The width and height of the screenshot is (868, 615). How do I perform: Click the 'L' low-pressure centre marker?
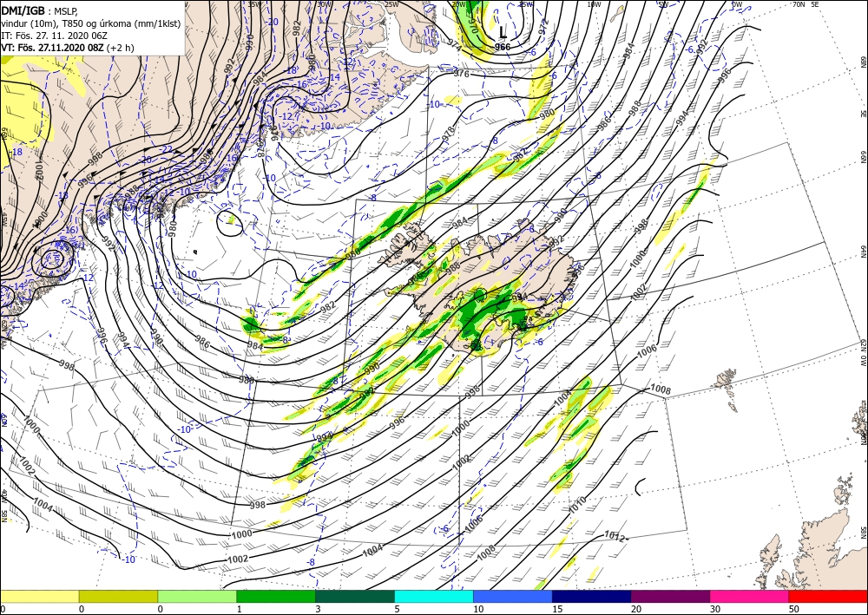coord(503,32)
